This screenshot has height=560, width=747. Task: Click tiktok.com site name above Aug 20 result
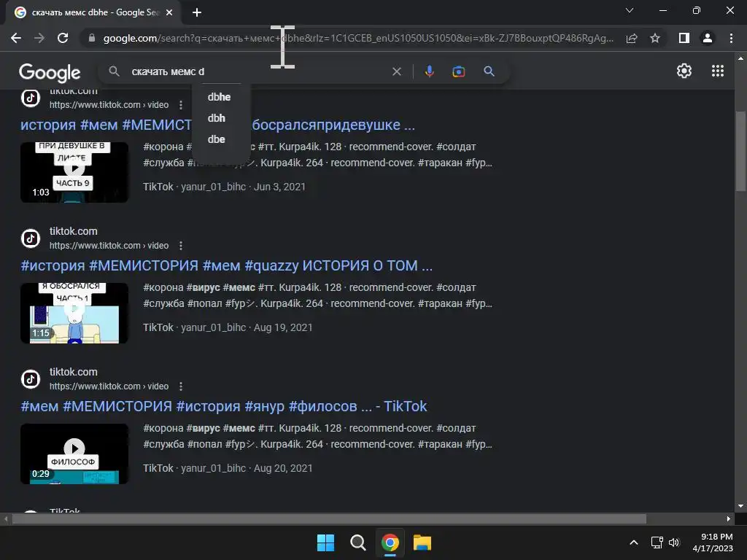point(74,372)
